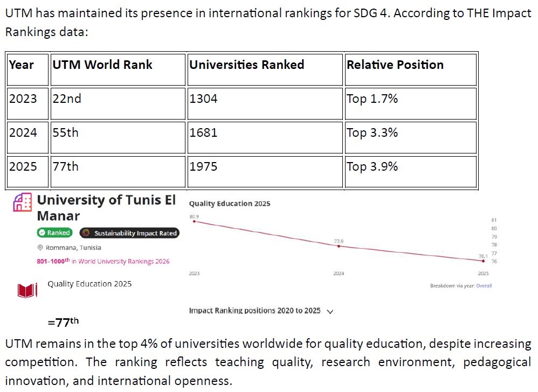Click the 2025 data point at 76.1
This screenshot has height=392, width=538.
click(483, 261)
